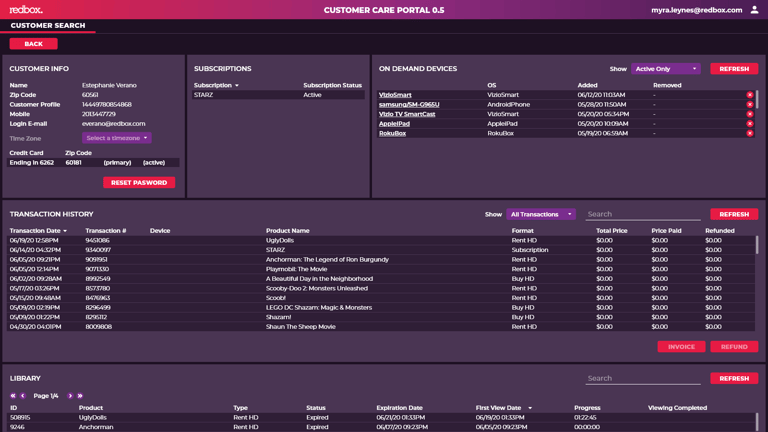Viewport: 768px width, 432px height.
Task: Select the STARZ subscription row
Action: 278,95
